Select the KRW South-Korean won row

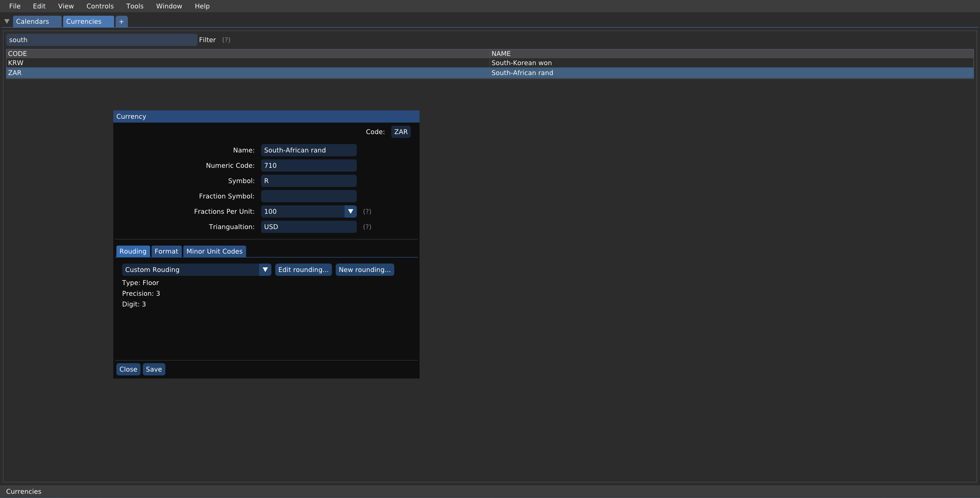[245, 63]
